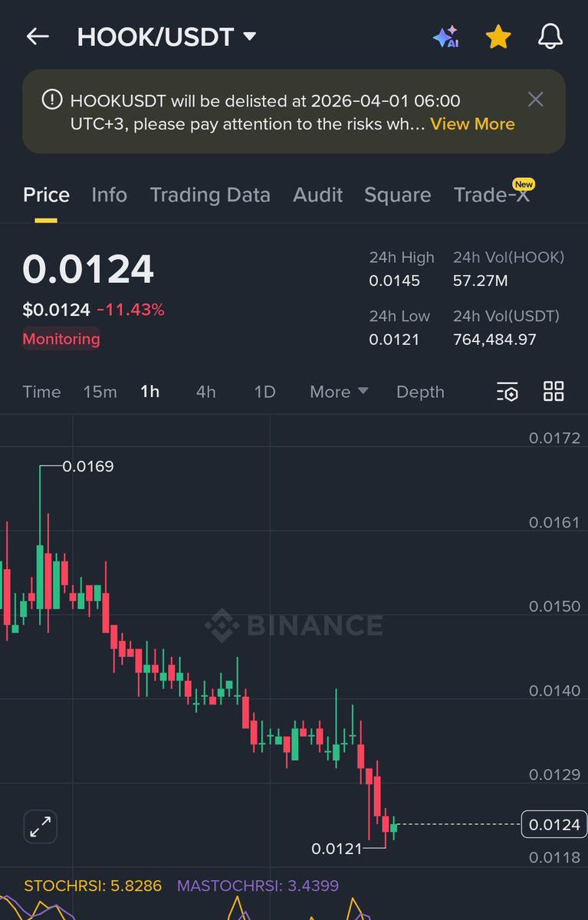Viewport: 588px width, 920px height.
Task: Expand the More intervals dropdown
Action: pyautogui.click(x=339, y=392)
